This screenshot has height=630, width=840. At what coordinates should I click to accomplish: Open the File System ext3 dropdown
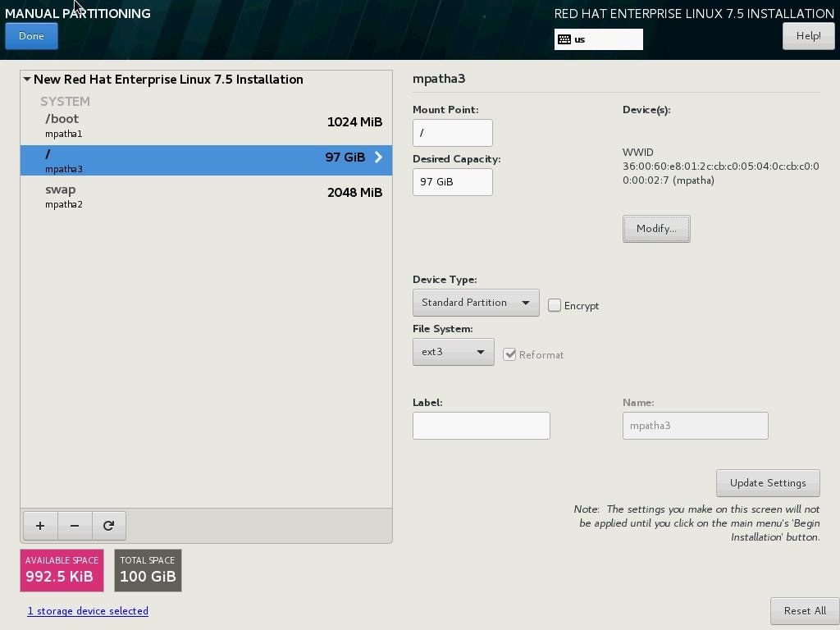point(453,352)
